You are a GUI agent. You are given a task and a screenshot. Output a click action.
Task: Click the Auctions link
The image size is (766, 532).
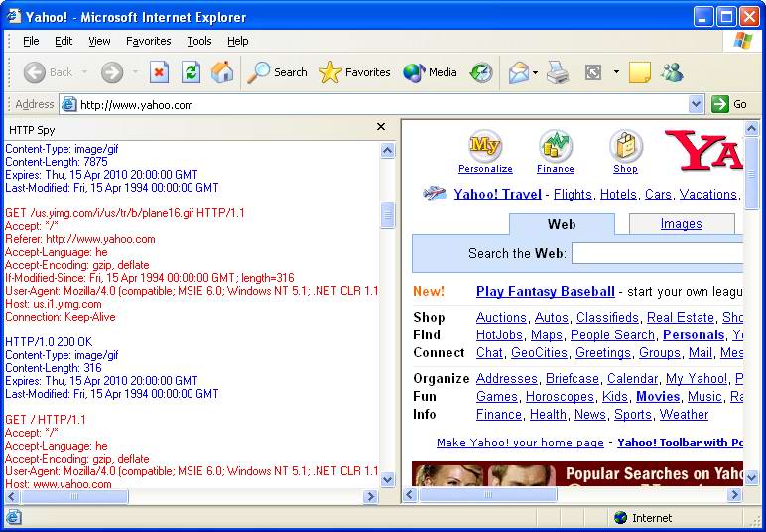(501, 317)
